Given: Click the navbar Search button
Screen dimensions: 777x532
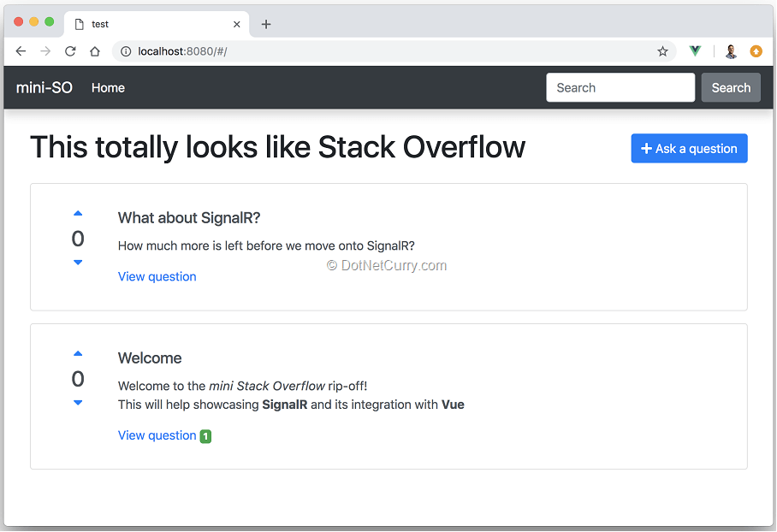Looking at the screenshot, I should [731, 88].
